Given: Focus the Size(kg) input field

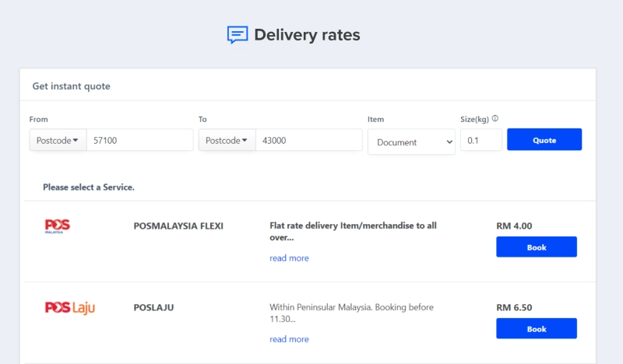Looking at the screenshot, I should tap(480, 140).
